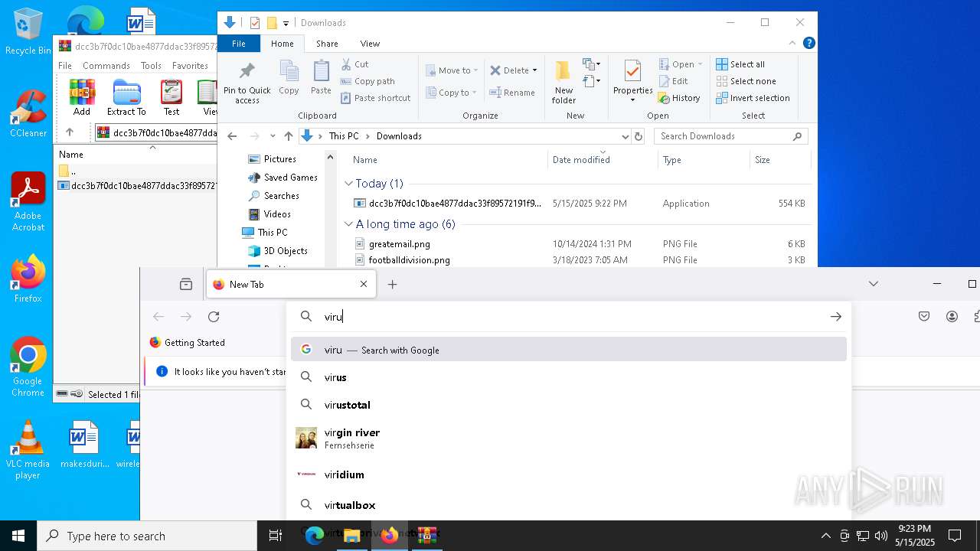
Task: Click Test in WinRAR toolbar
Action: 171,97
